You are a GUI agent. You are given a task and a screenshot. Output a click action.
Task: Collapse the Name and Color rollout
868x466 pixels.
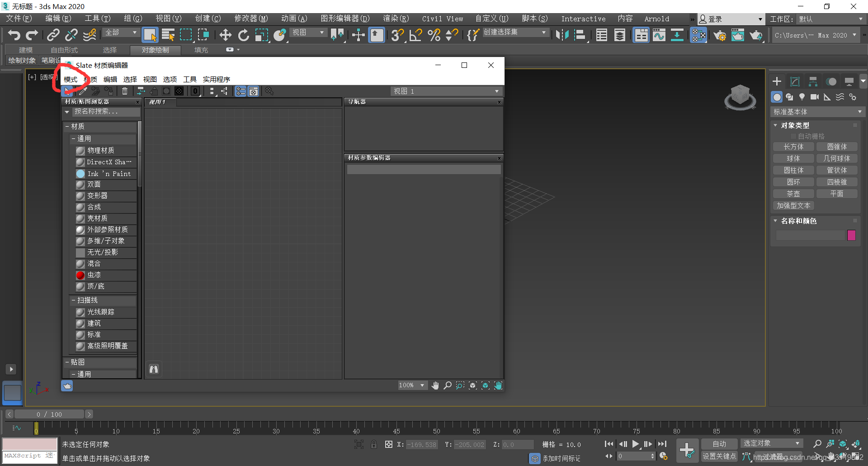pos(775,221)
